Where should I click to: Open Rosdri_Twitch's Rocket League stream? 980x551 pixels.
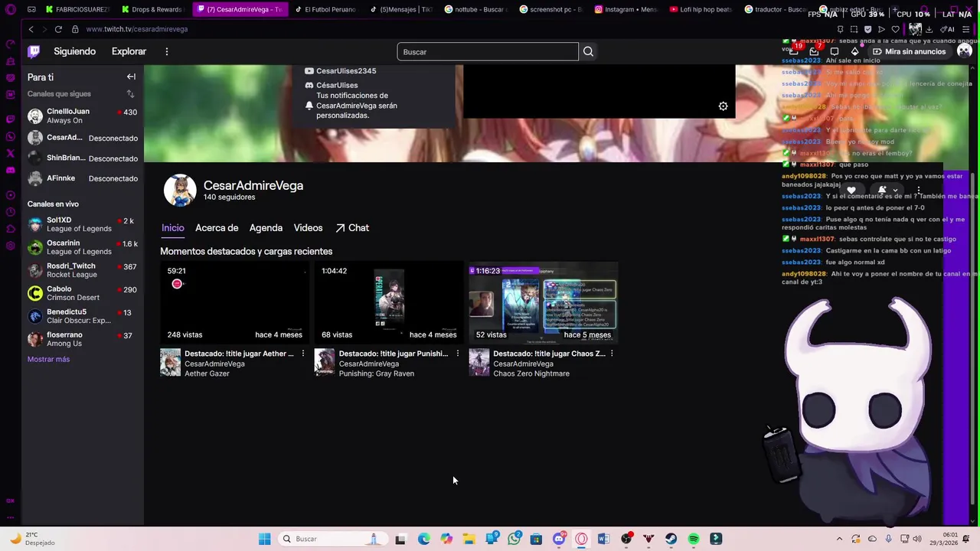(x=83, y=270)
